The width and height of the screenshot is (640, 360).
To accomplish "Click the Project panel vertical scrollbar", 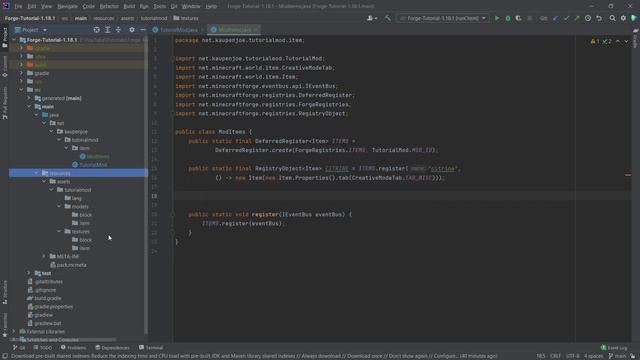I will pos(146,184).
